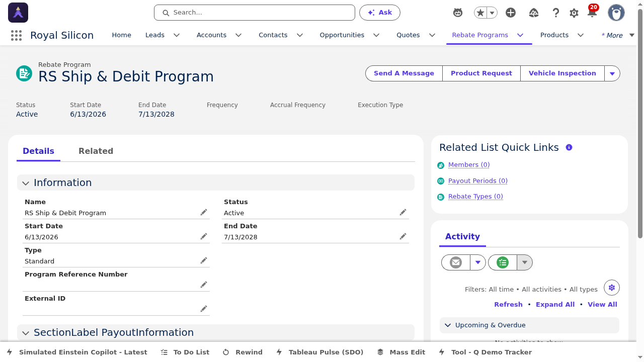Open the Members (0) link

click(469, 165)
